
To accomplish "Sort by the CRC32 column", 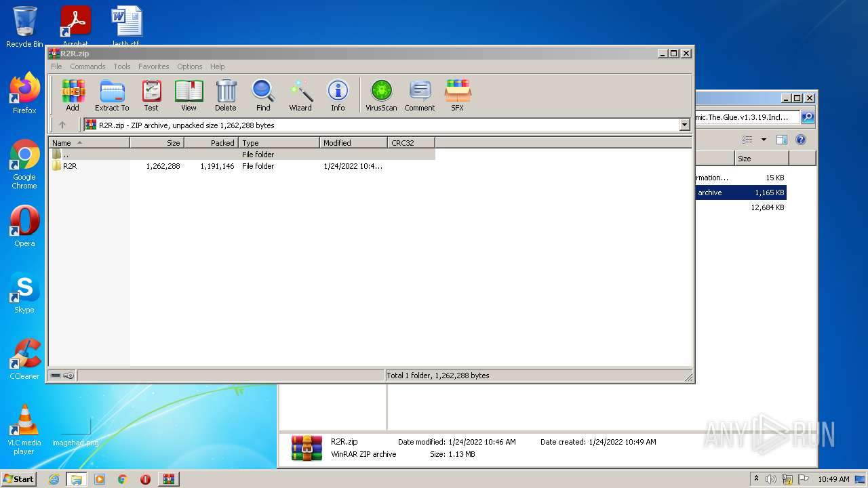I will (411, 143).
